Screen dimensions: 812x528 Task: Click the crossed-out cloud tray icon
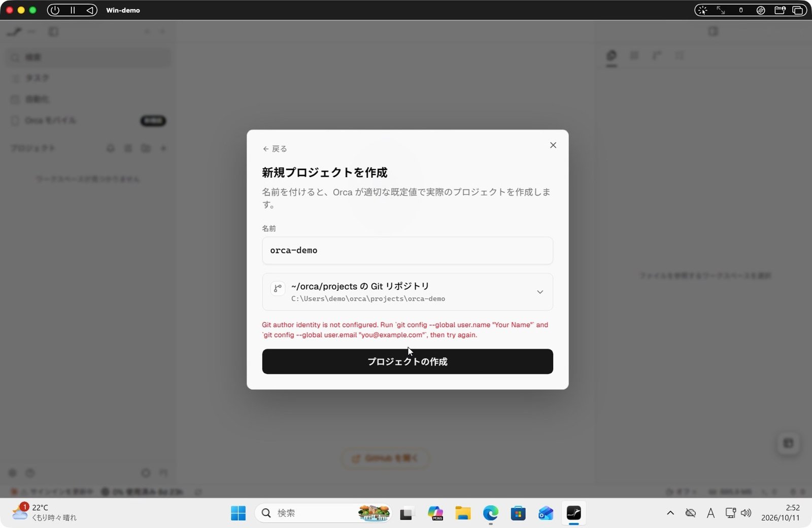click(x=691, y=513)
